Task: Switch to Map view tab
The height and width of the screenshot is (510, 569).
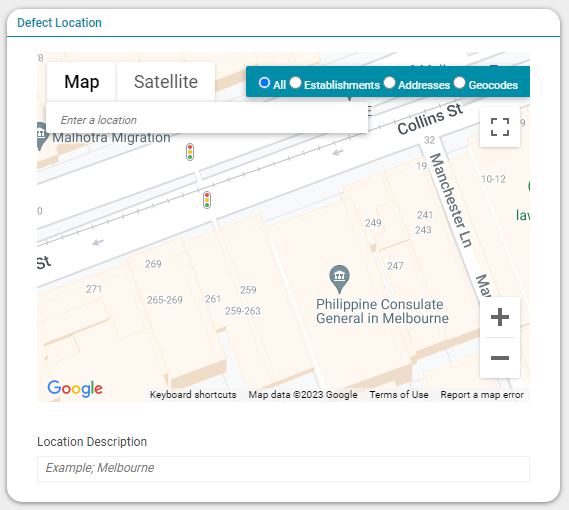Action: coord(82,82)
